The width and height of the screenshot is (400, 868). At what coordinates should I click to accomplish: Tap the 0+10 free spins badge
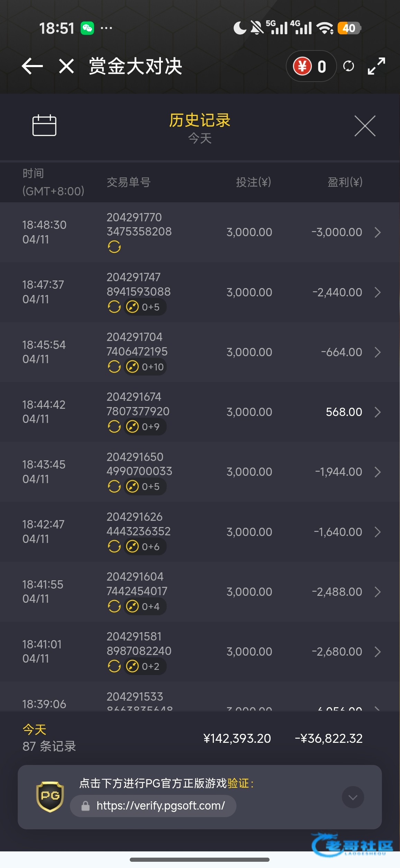coord(145,367)
